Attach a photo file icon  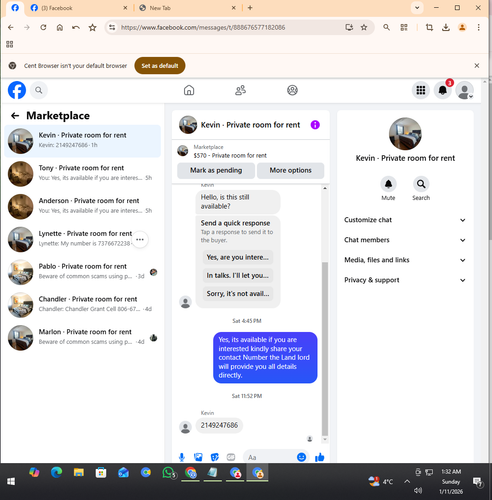[x=198, y=457]
